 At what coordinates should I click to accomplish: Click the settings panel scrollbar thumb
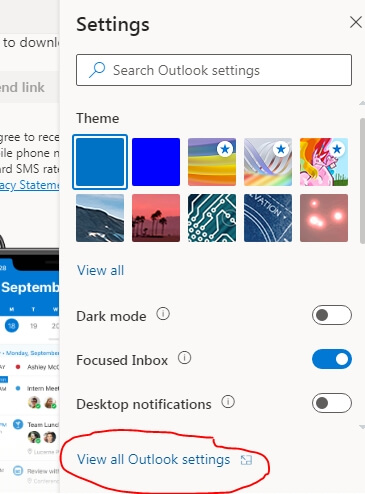(362, 181)
